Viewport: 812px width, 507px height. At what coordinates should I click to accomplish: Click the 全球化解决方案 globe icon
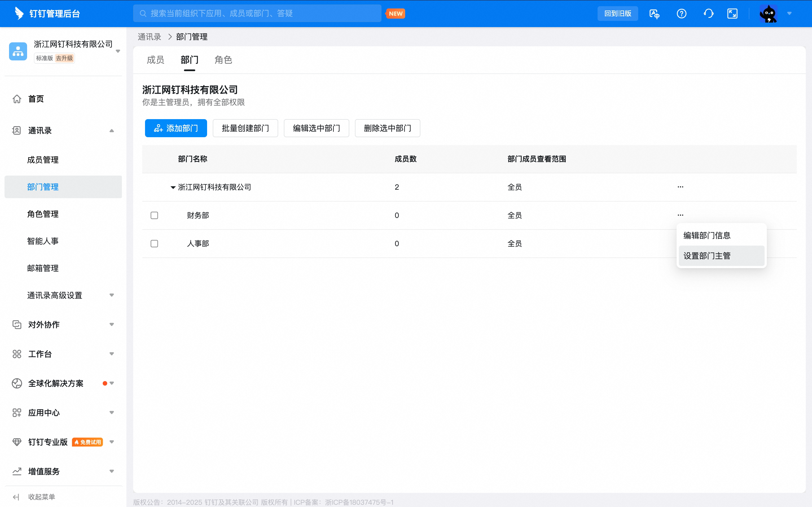17,383
